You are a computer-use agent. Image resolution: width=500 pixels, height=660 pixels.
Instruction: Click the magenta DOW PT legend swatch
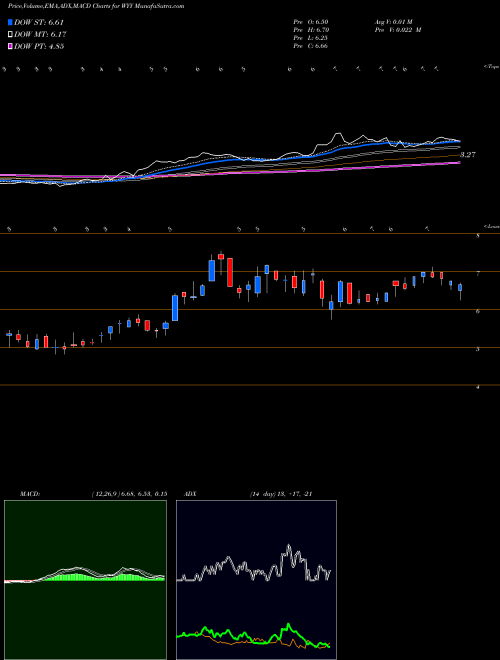pyautogui.click(x=10, y=46)
